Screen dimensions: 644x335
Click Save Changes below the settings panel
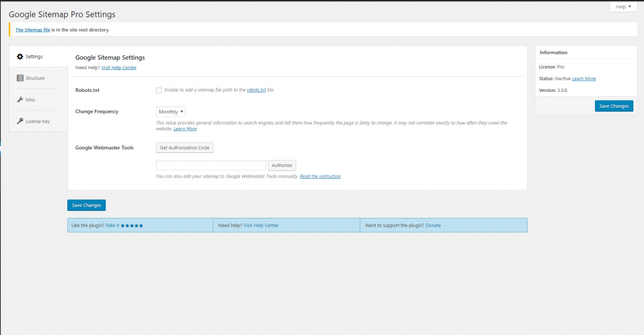86,205
